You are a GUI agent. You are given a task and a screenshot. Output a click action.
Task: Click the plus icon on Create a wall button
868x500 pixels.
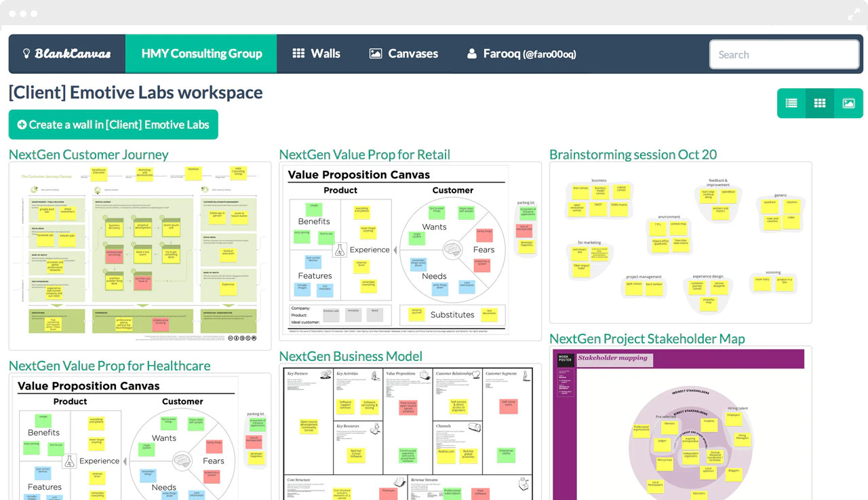pyautogui.click(x=22, y=125)
